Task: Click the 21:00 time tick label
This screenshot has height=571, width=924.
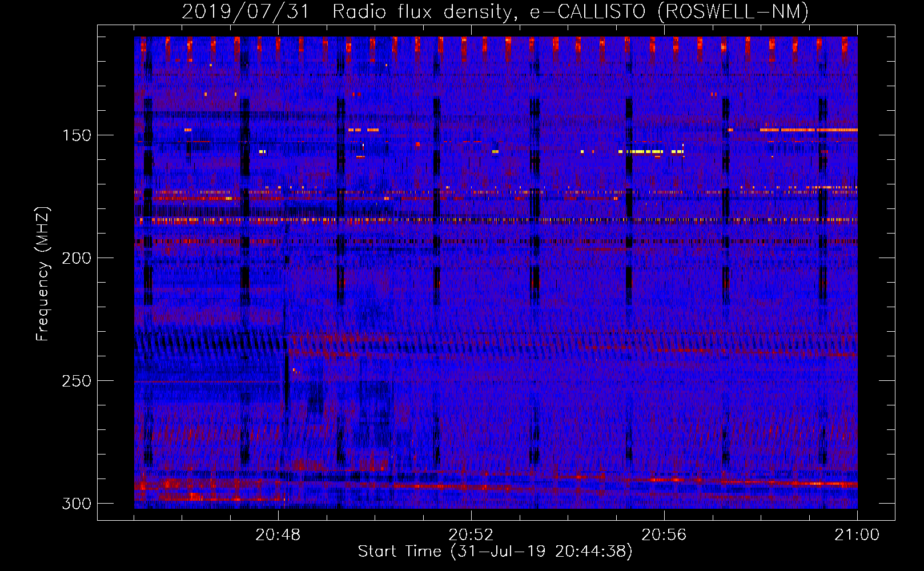Action: point(857,535)
